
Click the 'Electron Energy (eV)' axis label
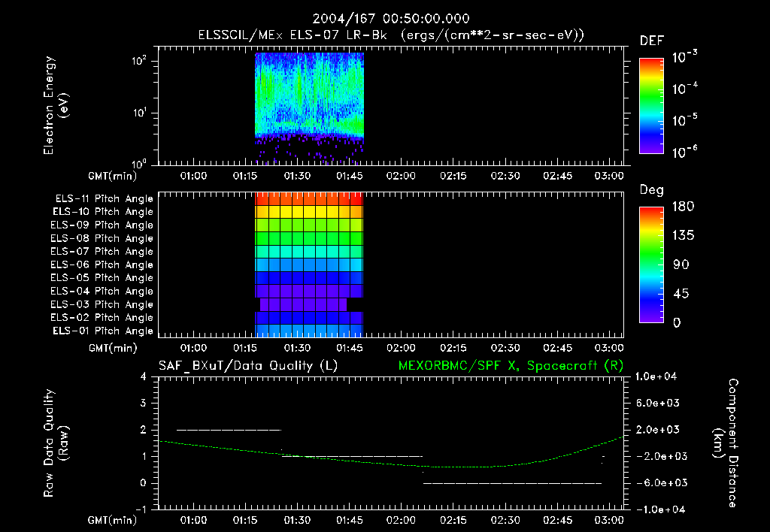pyautogui.click(x=56, y=105)
